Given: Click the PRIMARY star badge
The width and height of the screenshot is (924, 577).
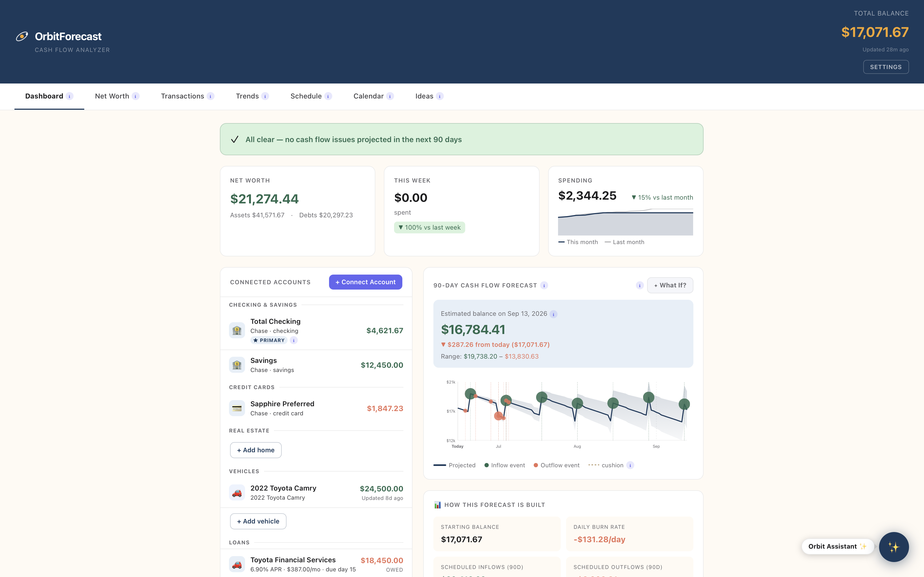Looking at the screenshot, I should pos(269,340).
